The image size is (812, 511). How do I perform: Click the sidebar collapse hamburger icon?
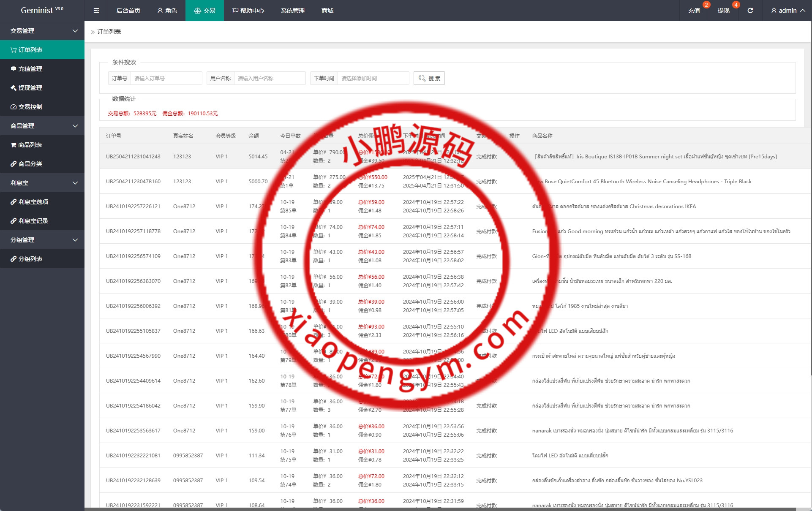coord(96,11)
